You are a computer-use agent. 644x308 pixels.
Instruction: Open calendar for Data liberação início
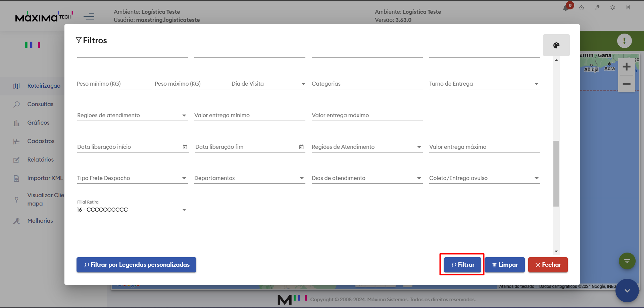coord(185,147)
